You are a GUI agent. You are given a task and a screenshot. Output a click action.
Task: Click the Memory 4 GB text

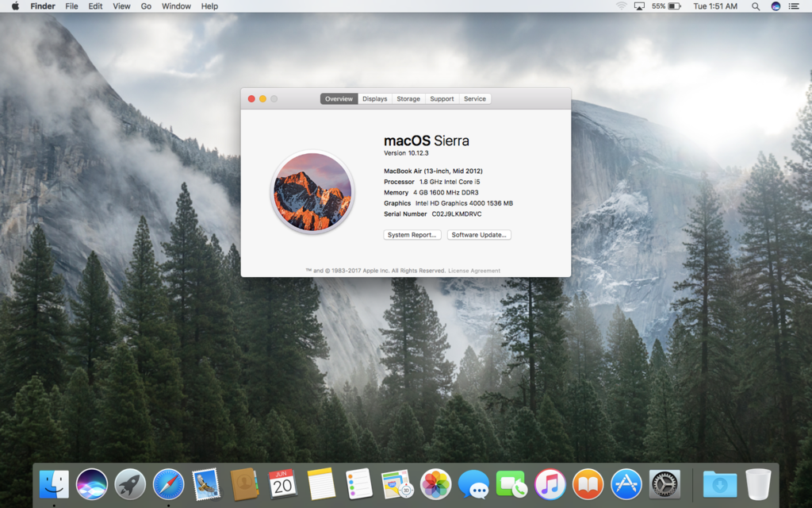pos(431,192)
